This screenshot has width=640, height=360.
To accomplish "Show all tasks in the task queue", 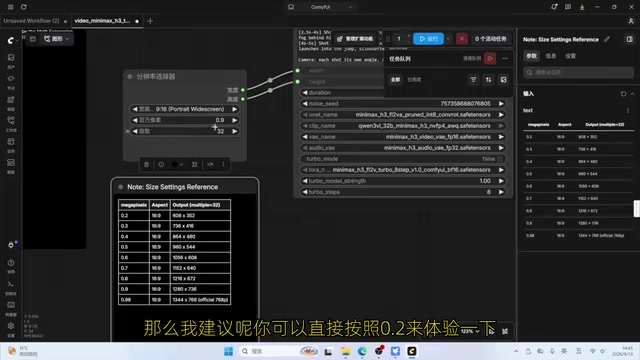I will tap(395, 80).
